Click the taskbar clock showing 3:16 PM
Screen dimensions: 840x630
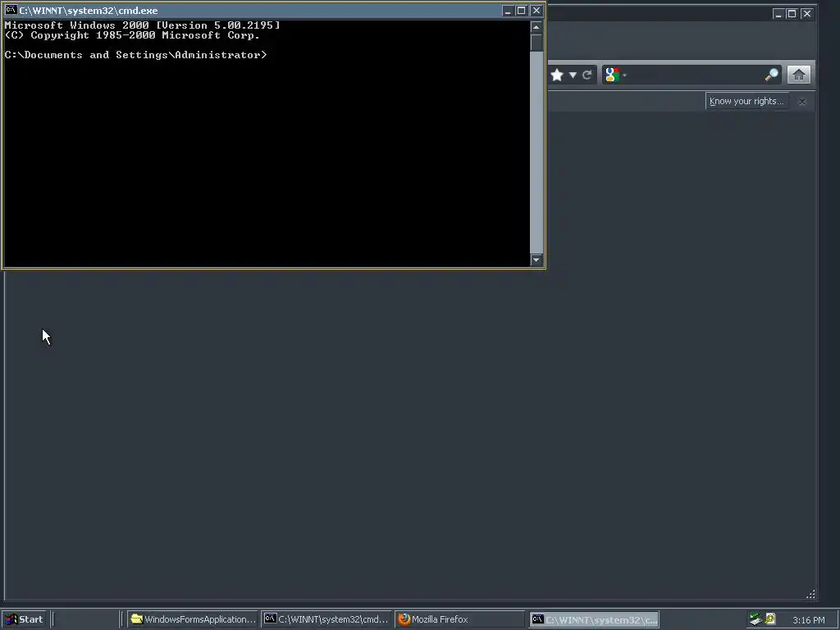[808, 620]
